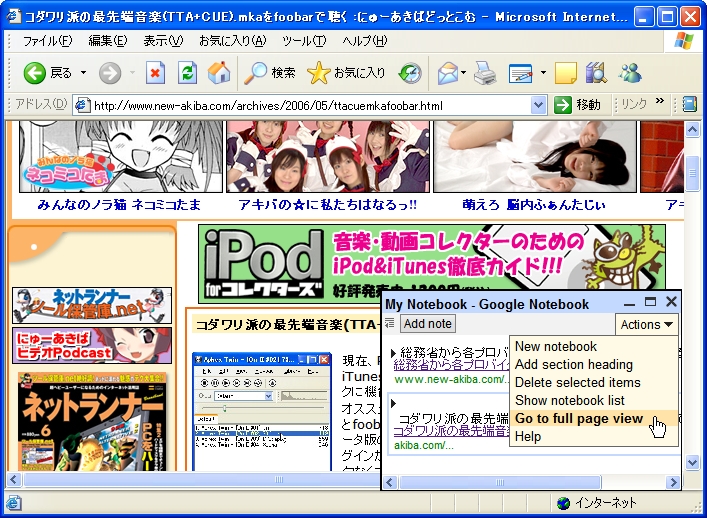
Task: Open the Edit button dropdown arrow
Action: 543,73
